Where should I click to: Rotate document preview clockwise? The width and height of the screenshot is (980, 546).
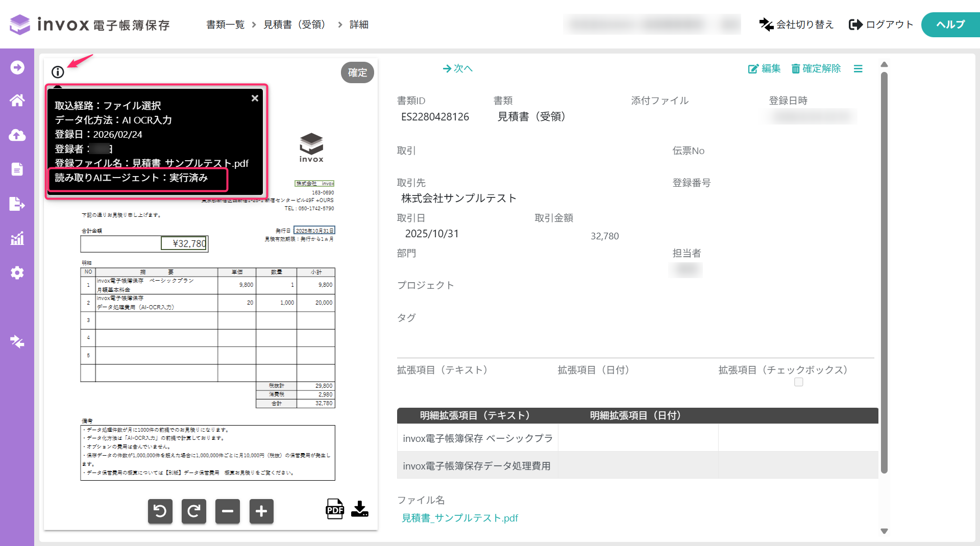(194, 511)
